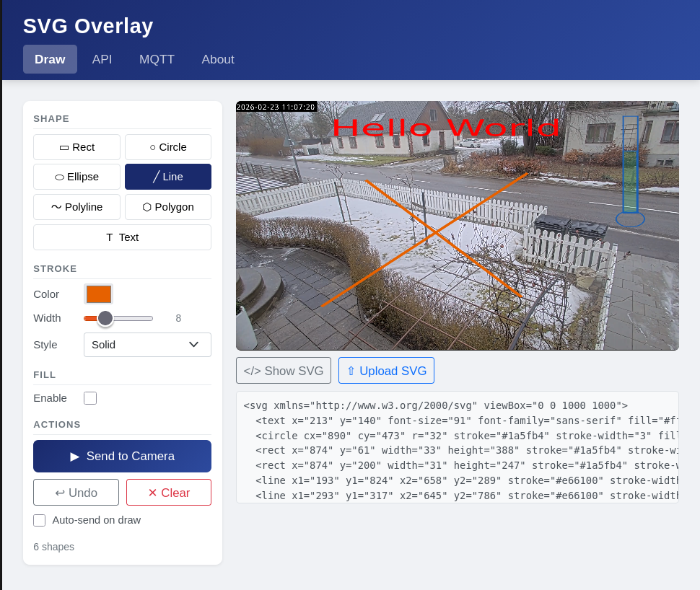
Task: Choose the Ellipse shape tool
Action: coord(76,177)
